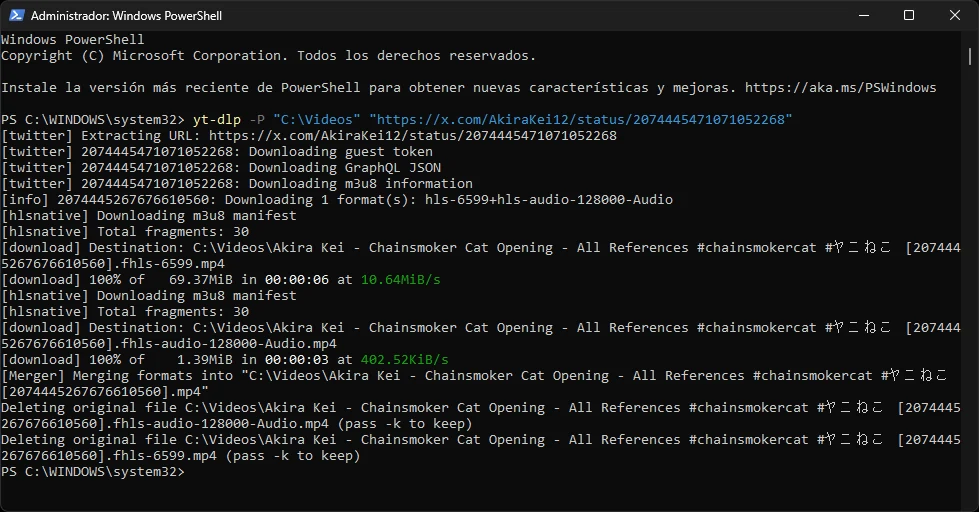Maximize the PowerShell window
Screen dimensions: 979x512
(909, 15)
